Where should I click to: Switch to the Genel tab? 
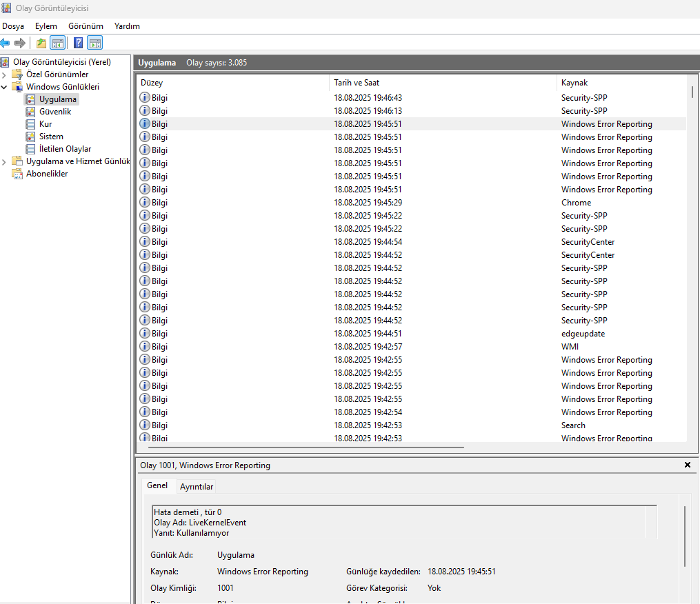(x=158, y=485)
